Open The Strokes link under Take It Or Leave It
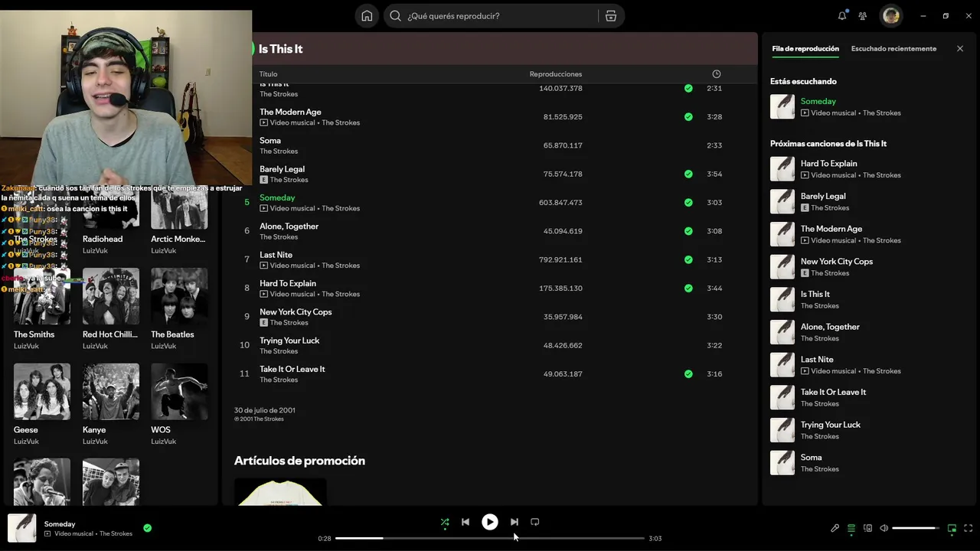The image size is (980, 551). [279, 380]
